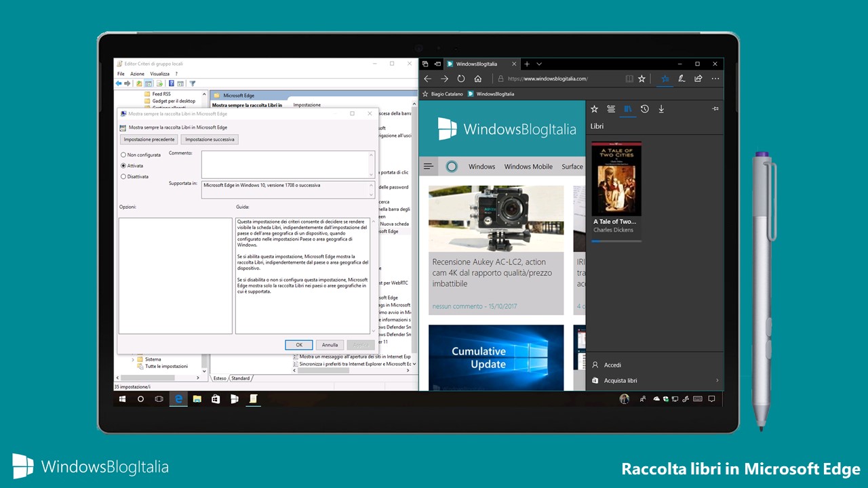Go to Edge's home page icon
Viewport: 868px width, 488px height.
pos(478,79)
